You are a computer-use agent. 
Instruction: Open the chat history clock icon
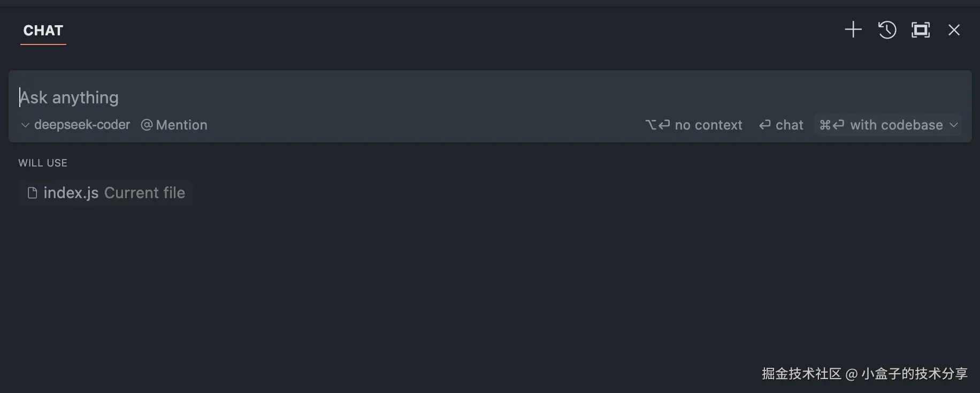point(887,30)
